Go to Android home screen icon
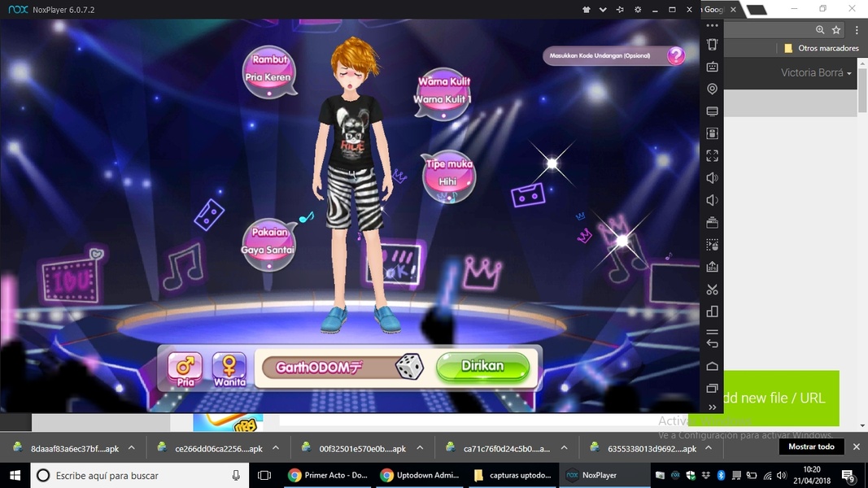 point(713,366)
